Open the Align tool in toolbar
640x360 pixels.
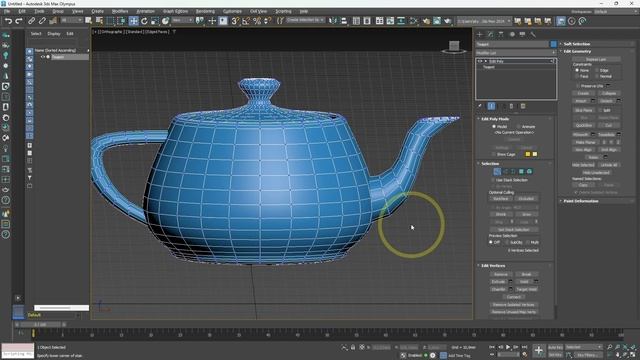[x=343, y=21]
